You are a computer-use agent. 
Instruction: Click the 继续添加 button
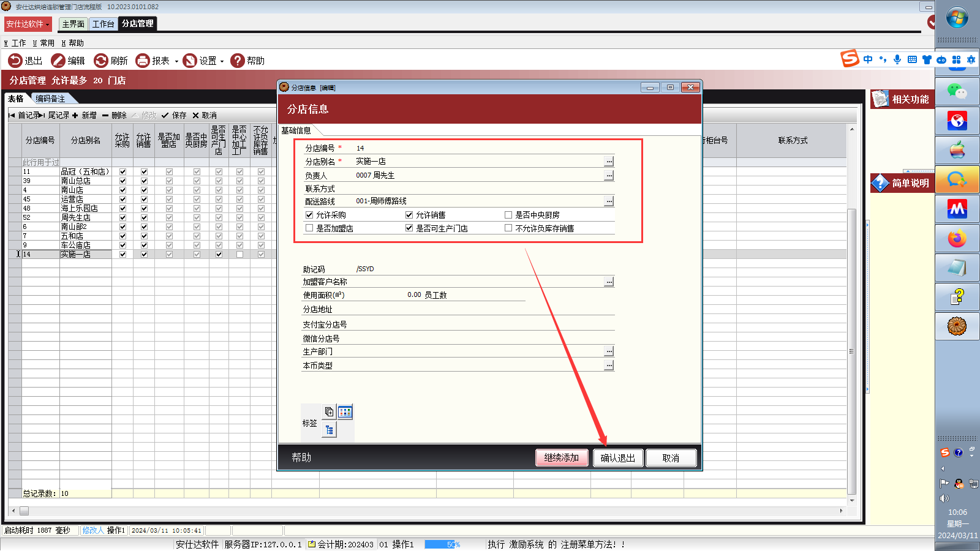click(562, 457)
